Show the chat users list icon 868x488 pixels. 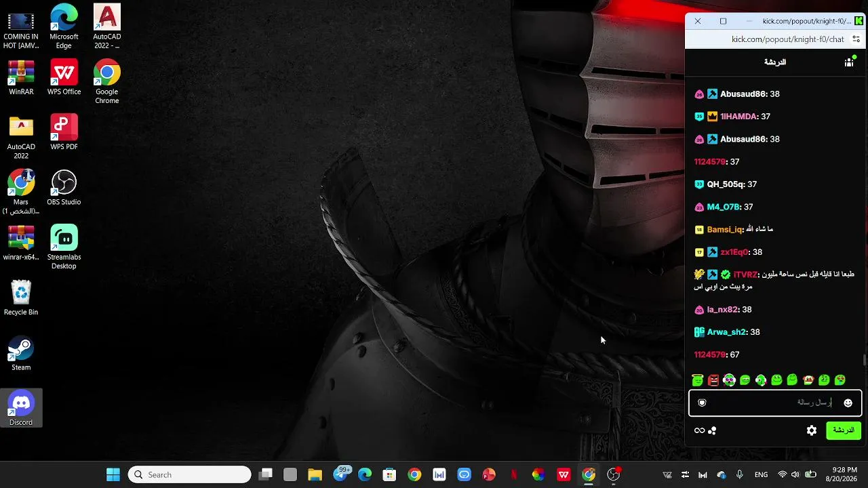[849, 62]
